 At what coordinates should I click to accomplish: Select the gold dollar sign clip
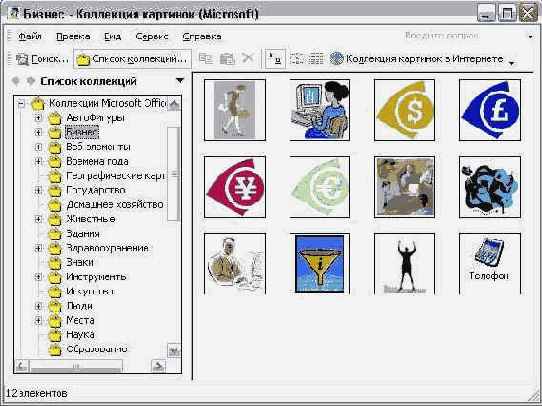pyautogui.click(x=404, y=110)
